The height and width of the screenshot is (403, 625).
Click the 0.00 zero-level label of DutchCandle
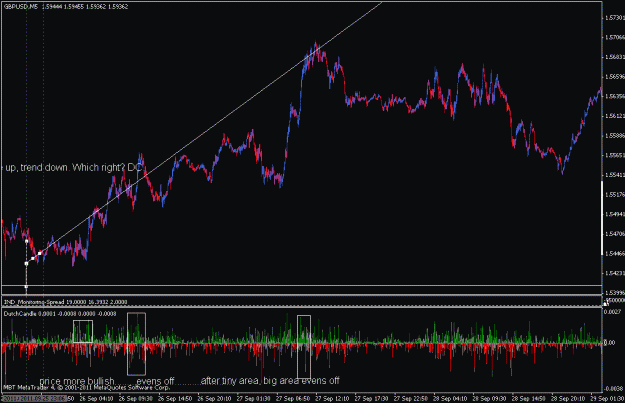tap(611, 342)
